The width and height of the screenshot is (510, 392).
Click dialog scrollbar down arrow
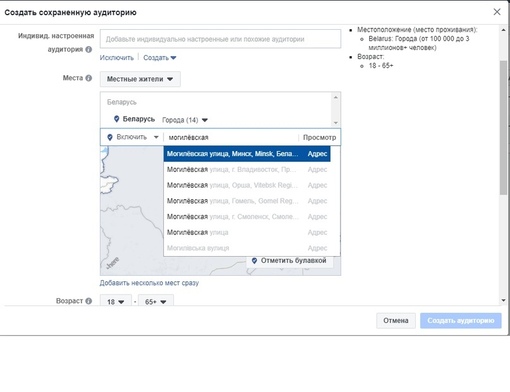pyautogui.click(x=503, y=301)
